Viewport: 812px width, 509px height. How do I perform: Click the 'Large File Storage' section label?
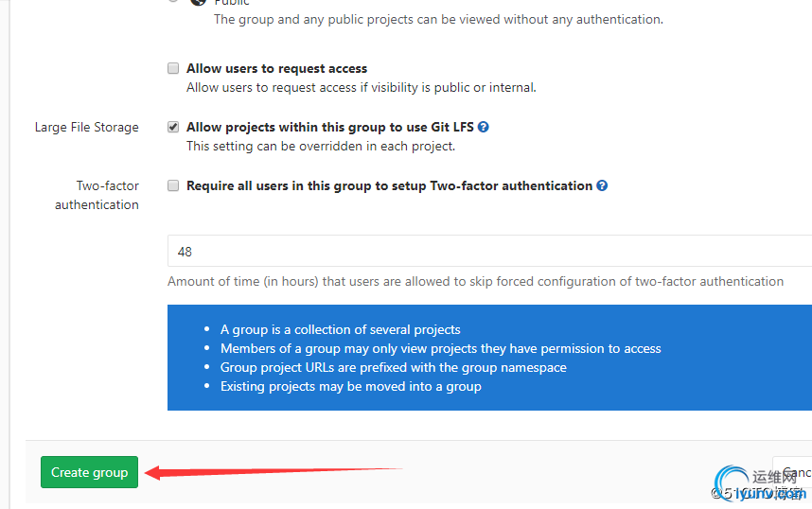point(86,127)
